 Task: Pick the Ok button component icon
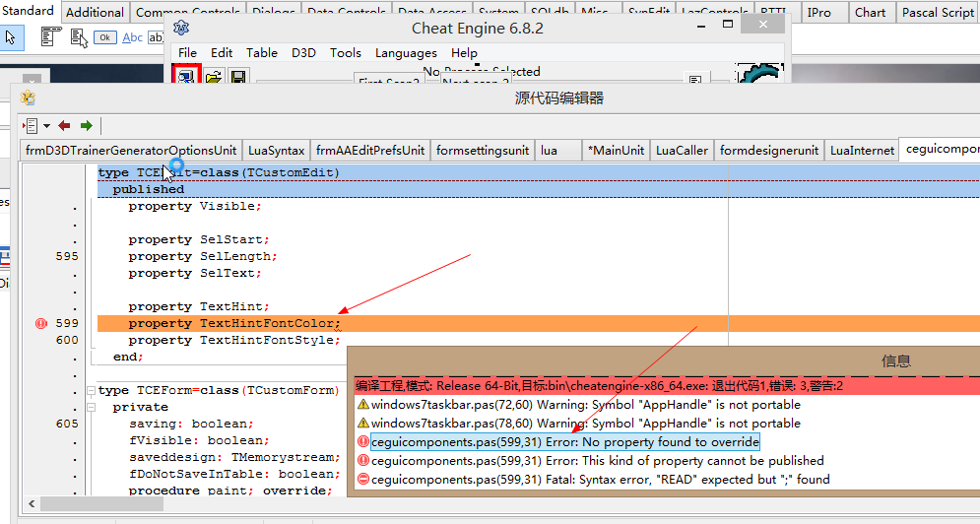104,37
